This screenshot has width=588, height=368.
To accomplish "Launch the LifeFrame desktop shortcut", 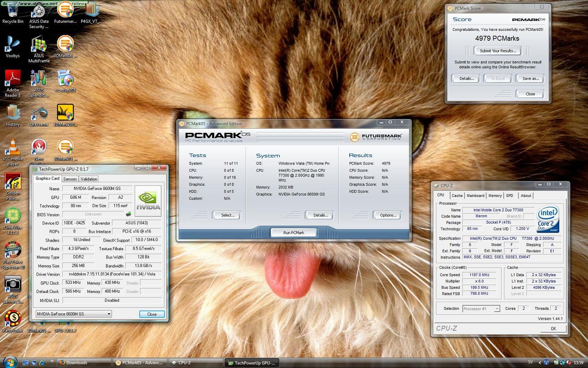I will (x=39, y=115).
